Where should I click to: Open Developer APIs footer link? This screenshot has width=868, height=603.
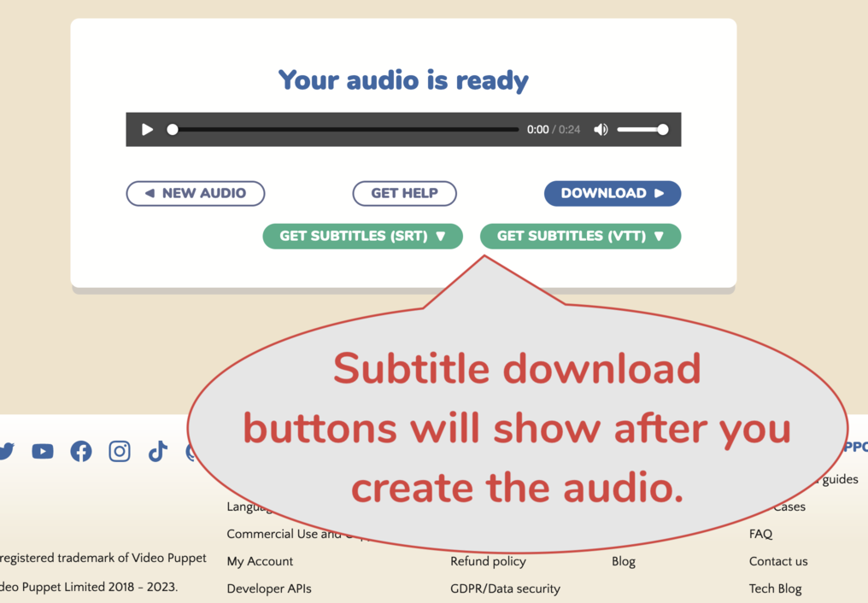[x=269, y=588]
